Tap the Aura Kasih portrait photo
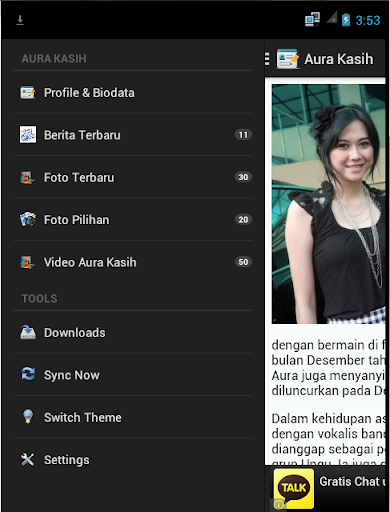390x512 pixels. 328,204
